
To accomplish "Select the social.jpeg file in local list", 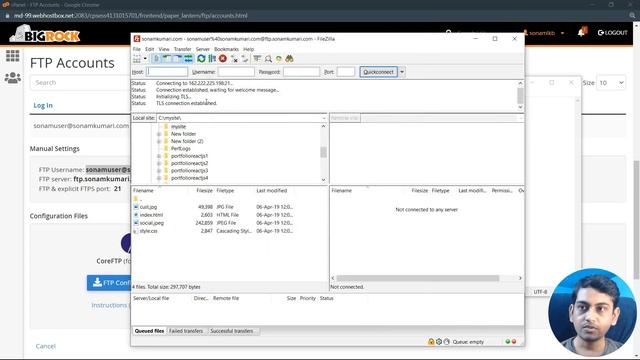I will click(152, 223).
